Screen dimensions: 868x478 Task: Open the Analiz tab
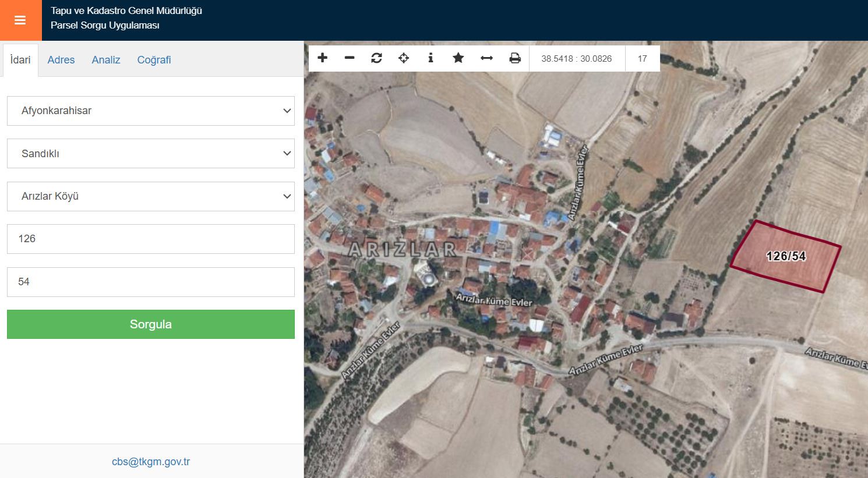(106, 60)
